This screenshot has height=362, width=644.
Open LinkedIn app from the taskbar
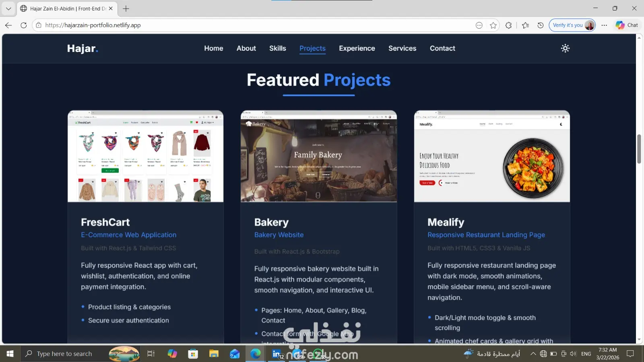277,354
